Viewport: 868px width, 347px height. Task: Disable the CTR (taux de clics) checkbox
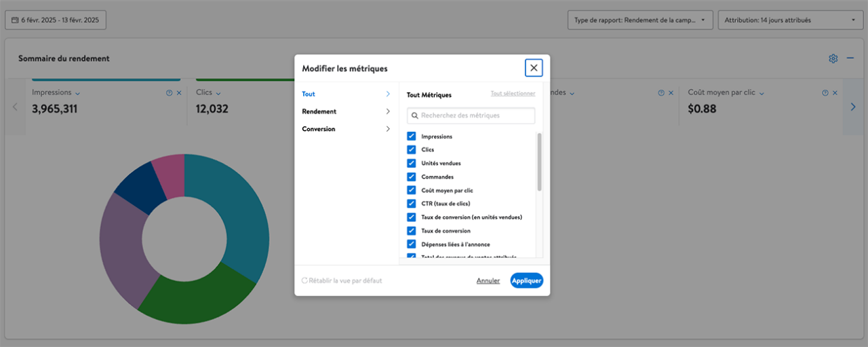click(x=411, y=204)
